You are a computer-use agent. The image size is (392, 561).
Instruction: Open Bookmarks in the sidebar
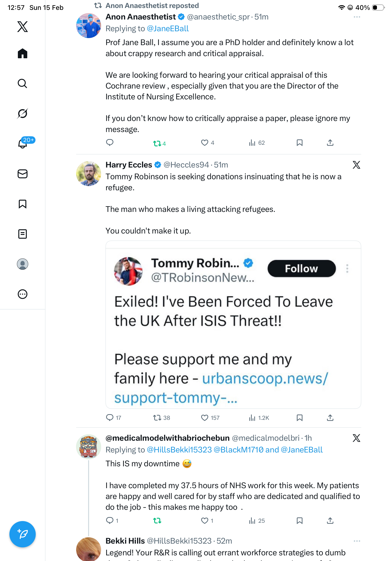(23, 204)
